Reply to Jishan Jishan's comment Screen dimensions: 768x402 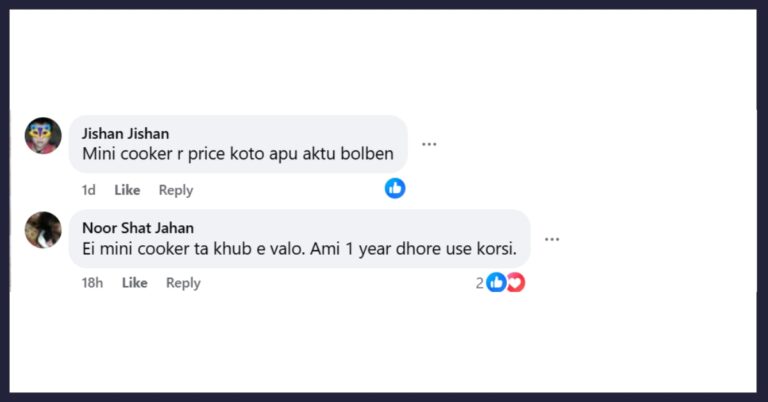click(x=176, y=190)
